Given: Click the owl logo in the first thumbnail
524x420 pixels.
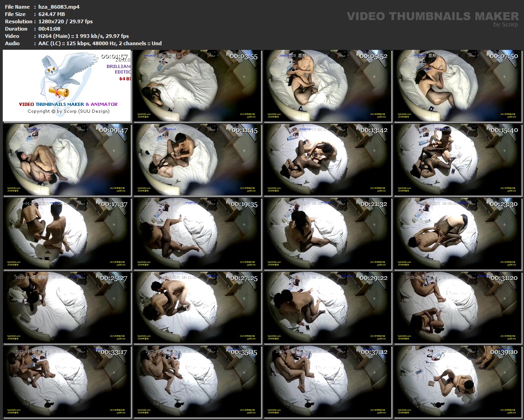Looking at the screenshot, I should [x=69, y=76].
